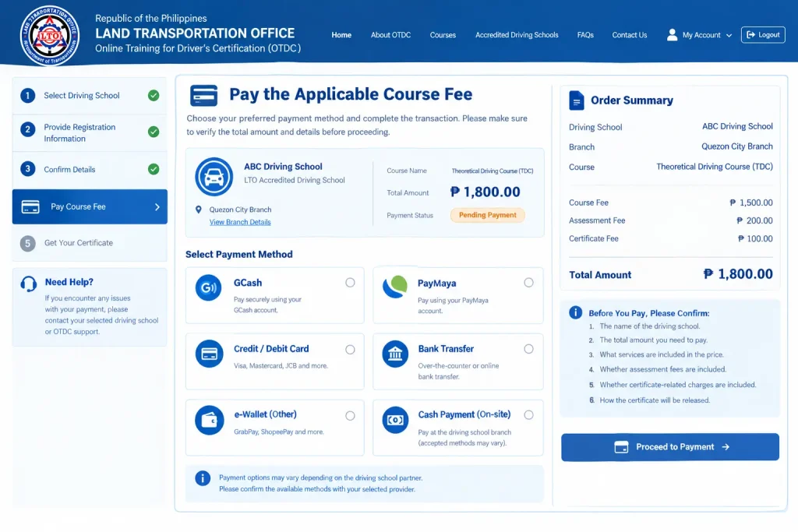This screenshot has width=798, height=532.
Task: Click the card icon on Proceed to Payment
Action: [x=621, y=447]
